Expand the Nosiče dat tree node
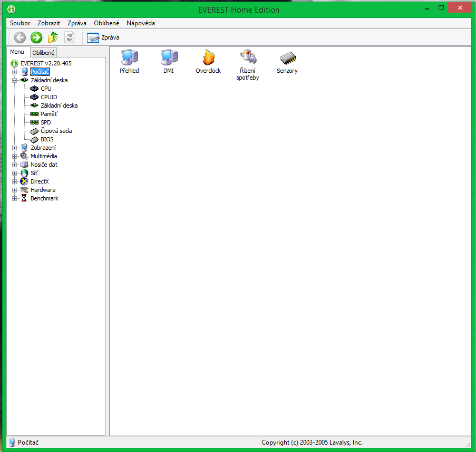The image size is (476, 452). [x=14, y=165]
